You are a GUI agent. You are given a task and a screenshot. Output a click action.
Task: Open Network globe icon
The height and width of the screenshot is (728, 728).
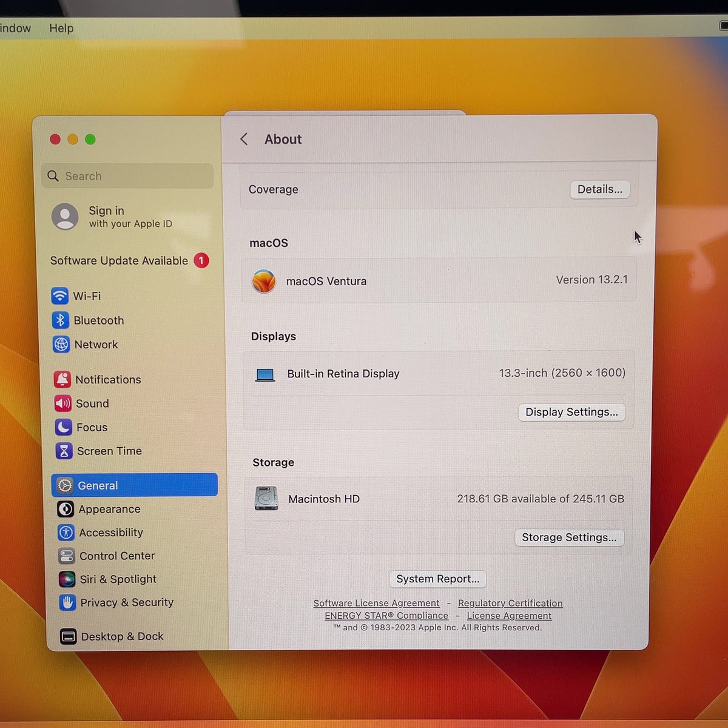[x=61, y=345]
